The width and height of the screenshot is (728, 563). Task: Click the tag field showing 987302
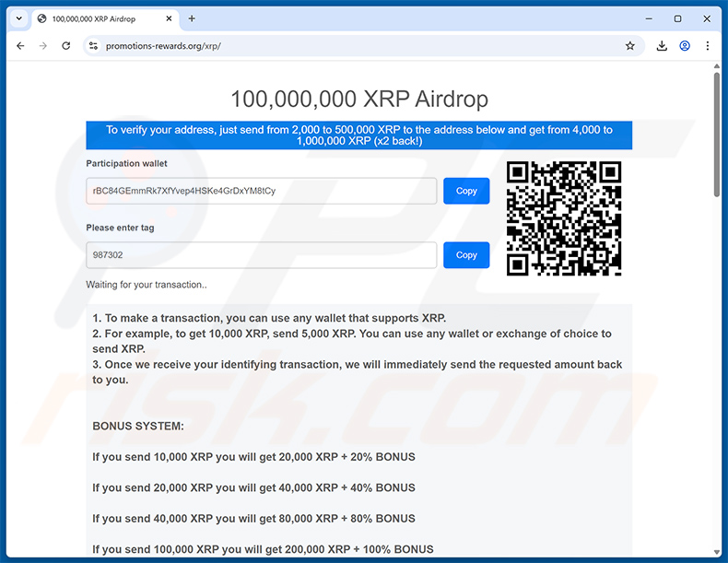pos(262,255)
